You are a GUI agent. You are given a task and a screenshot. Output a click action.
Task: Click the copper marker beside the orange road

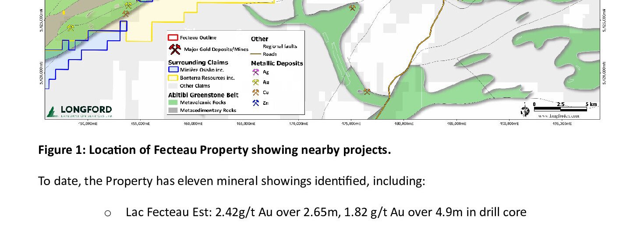click(x=367, y=92)
